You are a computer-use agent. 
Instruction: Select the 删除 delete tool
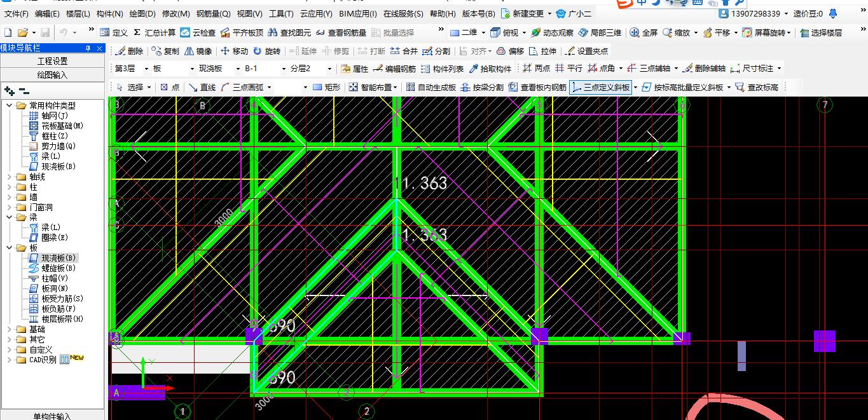pyautogui.click(x=130, y=51)
